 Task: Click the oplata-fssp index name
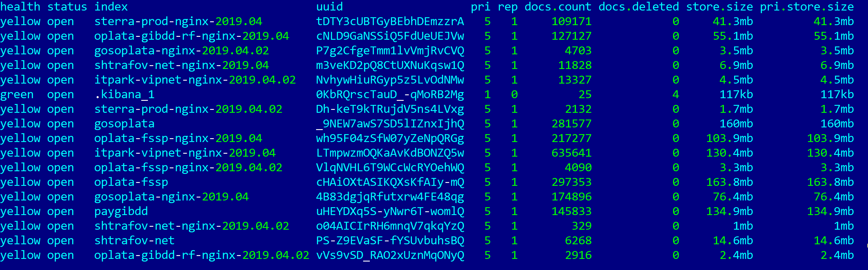coord(131,182)
